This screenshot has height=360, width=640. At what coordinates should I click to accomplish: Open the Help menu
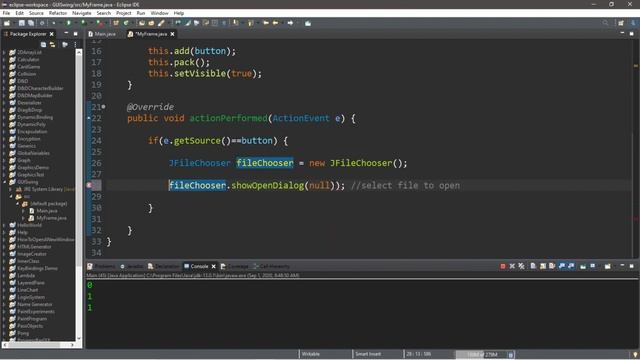[x=179, y=13]
